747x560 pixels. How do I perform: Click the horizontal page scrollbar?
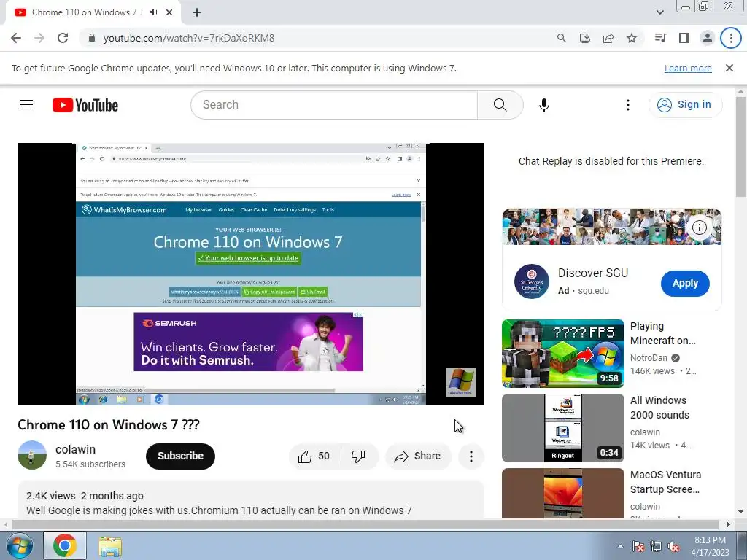pyautogui.click(x=365, y=525)
